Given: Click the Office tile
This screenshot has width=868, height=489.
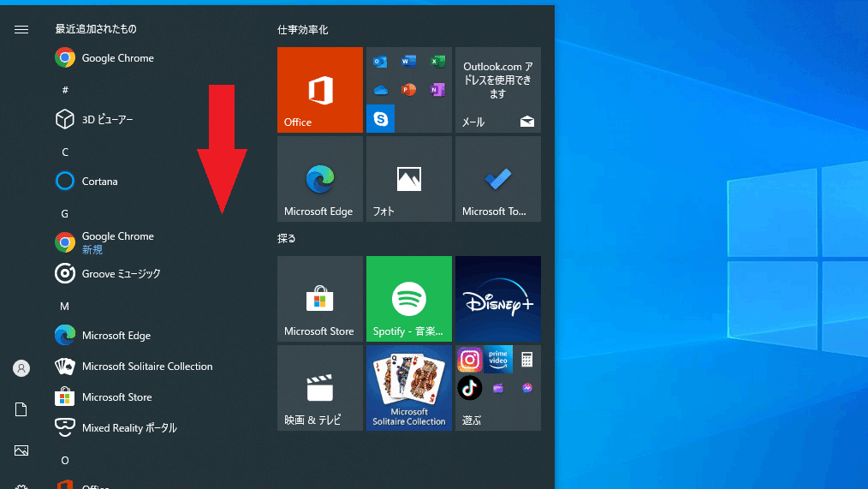Looking at the screenshot, I should tap(320, 90).
